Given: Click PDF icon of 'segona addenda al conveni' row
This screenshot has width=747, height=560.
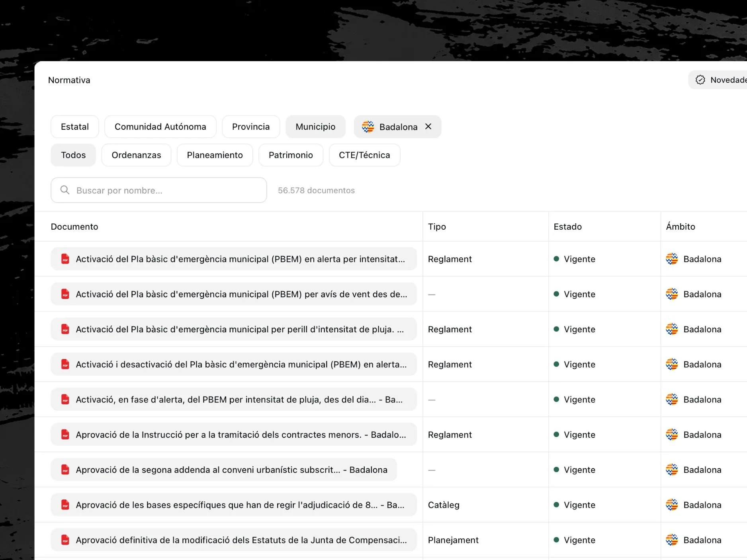Looking at the screenshot, I should tap(65, 470).
